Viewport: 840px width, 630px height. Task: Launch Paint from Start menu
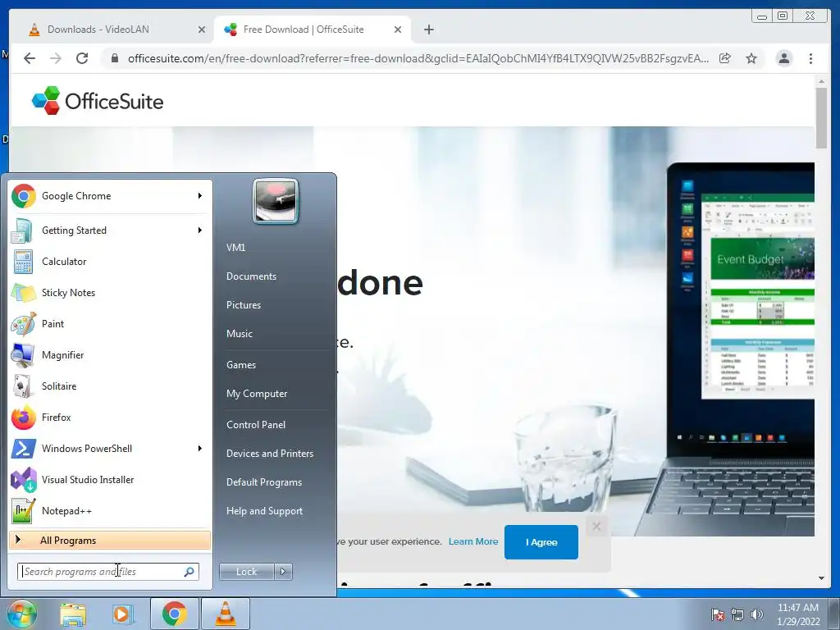[110, 323]
